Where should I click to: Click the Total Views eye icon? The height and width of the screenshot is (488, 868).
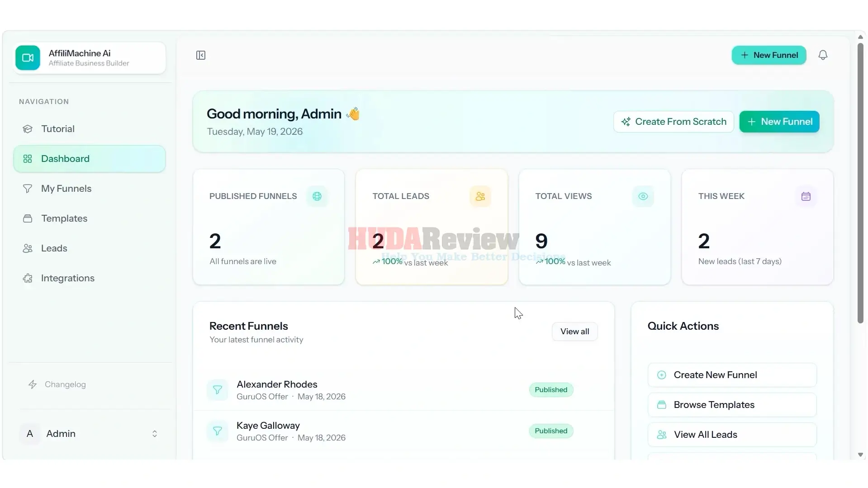643,196
